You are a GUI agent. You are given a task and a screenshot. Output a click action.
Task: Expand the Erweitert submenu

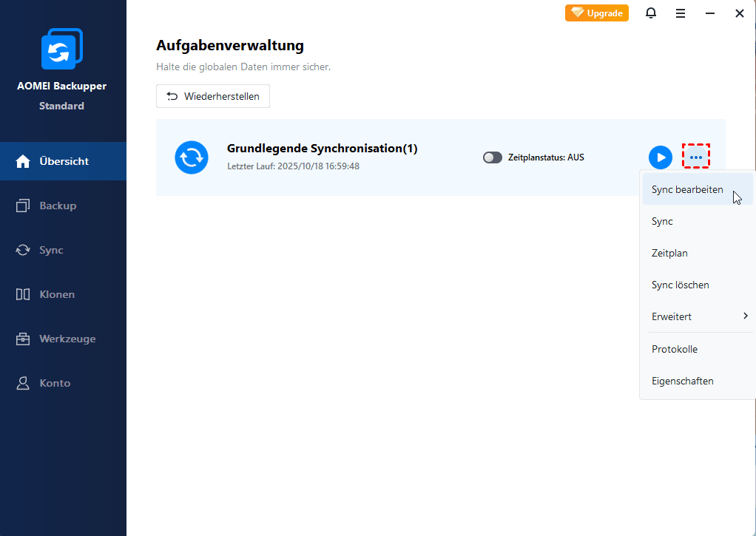[x=697, y=316]
